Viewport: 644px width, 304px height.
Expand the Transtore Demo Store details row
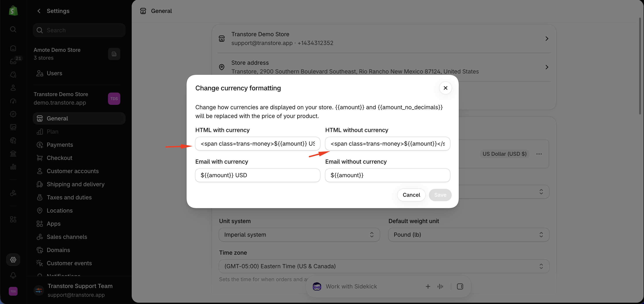[384, 39]
